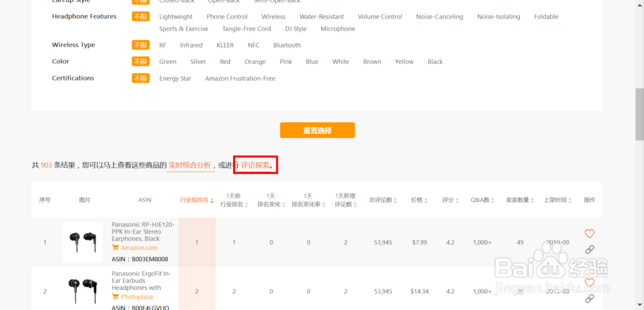Select 不限 for Headphone Features

pyautogui.click(x=140, y=17)
